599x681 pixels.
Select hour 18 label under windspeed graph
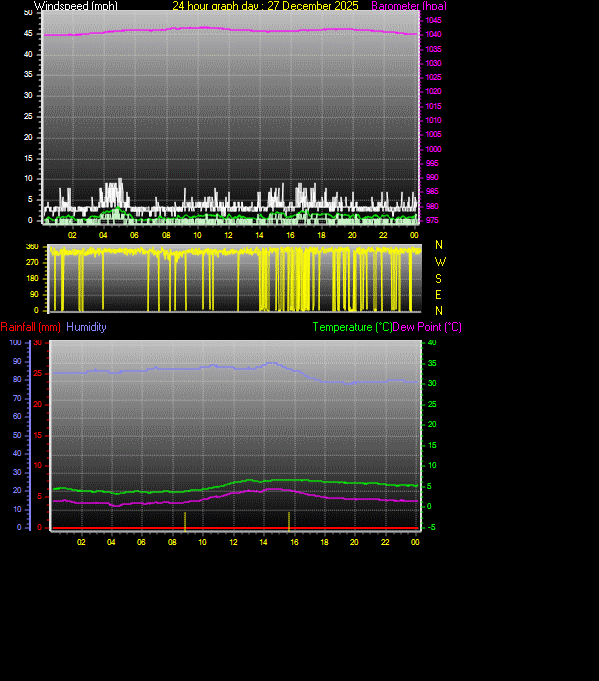coord(321,235)
